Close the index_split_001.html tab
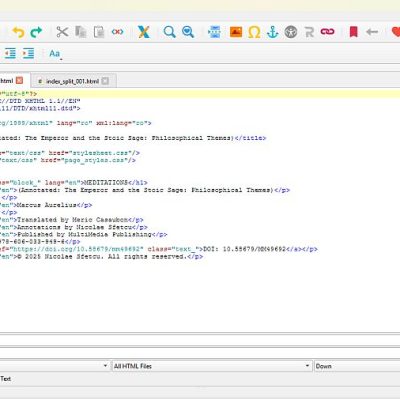 [x=105, y=81]
